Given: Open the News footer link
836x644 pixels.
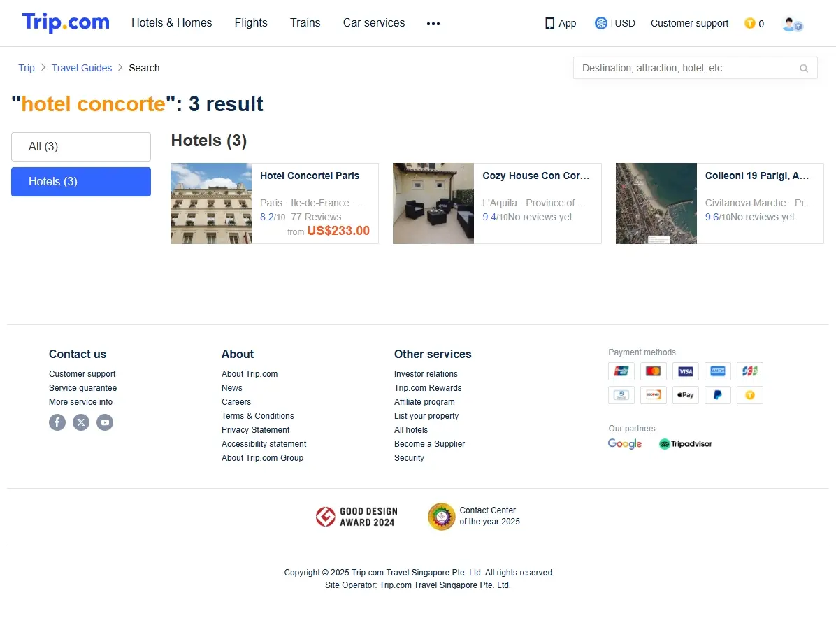Looking at the screenshot, I should pos(232,388).
